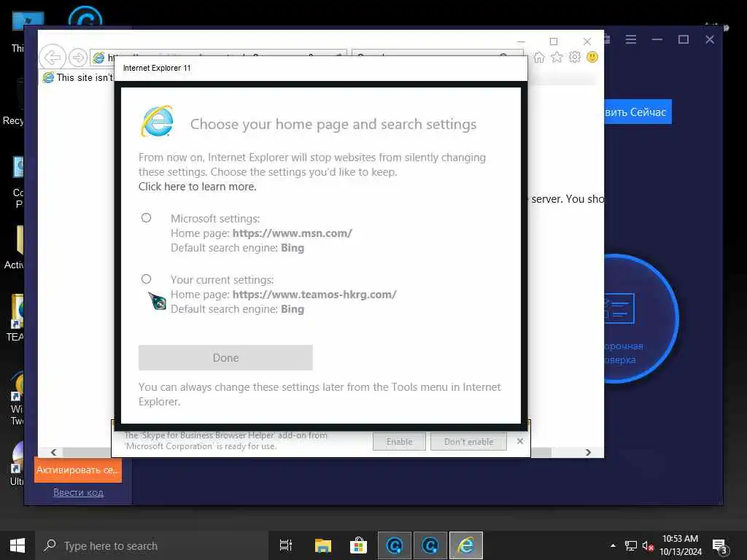Open the Favorites star icon
This screenshot has width=747, height=560.
click(557, 58)
